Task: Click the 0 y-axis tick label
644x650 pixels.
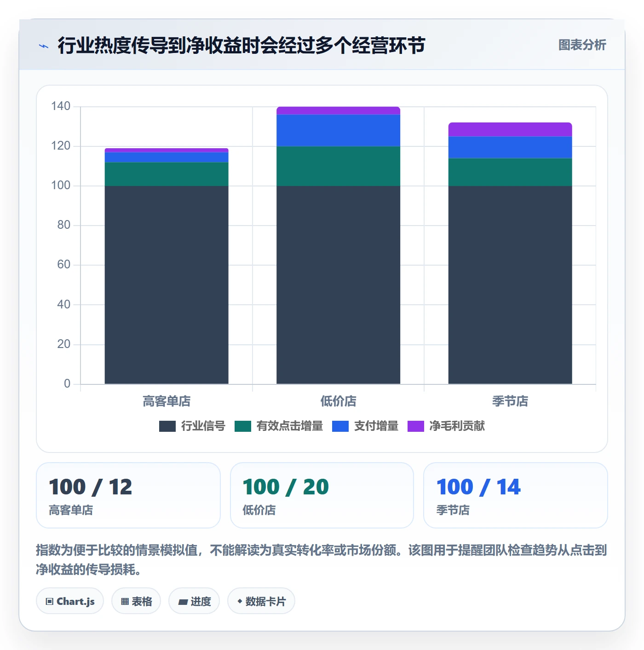Action: (67, 383)
